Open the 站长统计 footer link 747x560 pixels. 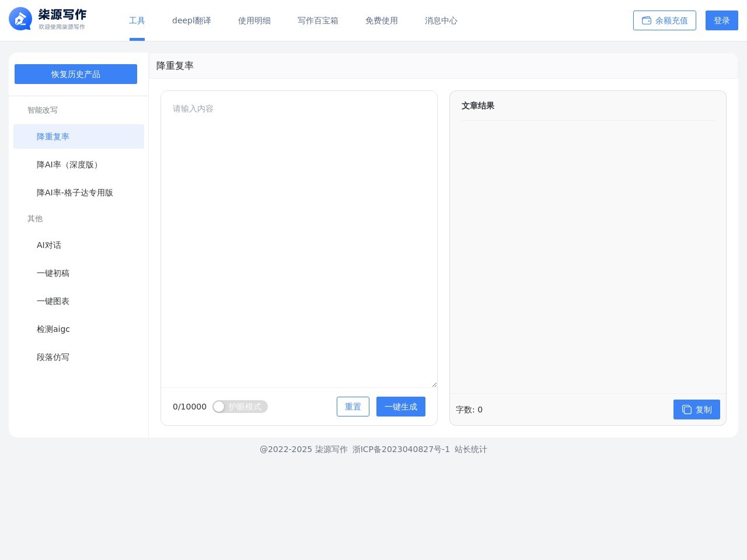471,449
